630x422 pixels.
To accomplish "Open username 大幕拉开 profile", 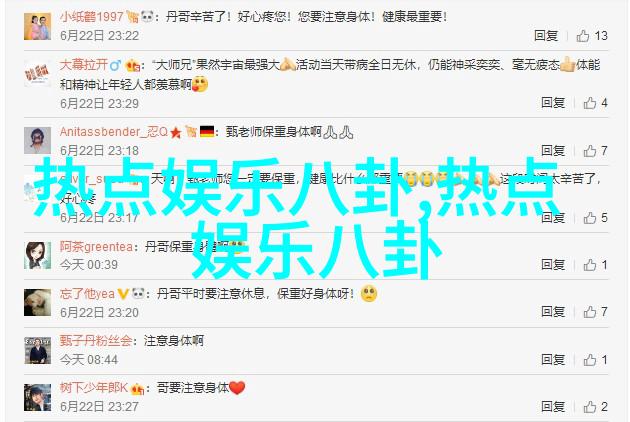I will click(x=84, y=65).
